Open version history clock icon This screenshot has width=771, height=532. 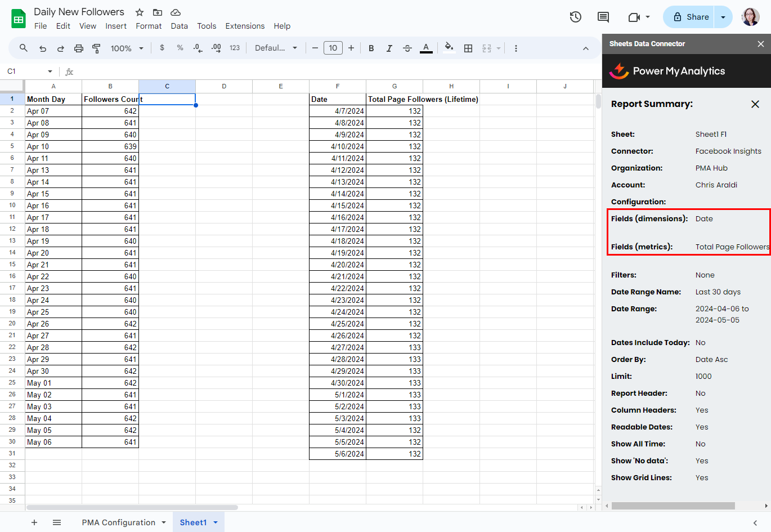575,17
